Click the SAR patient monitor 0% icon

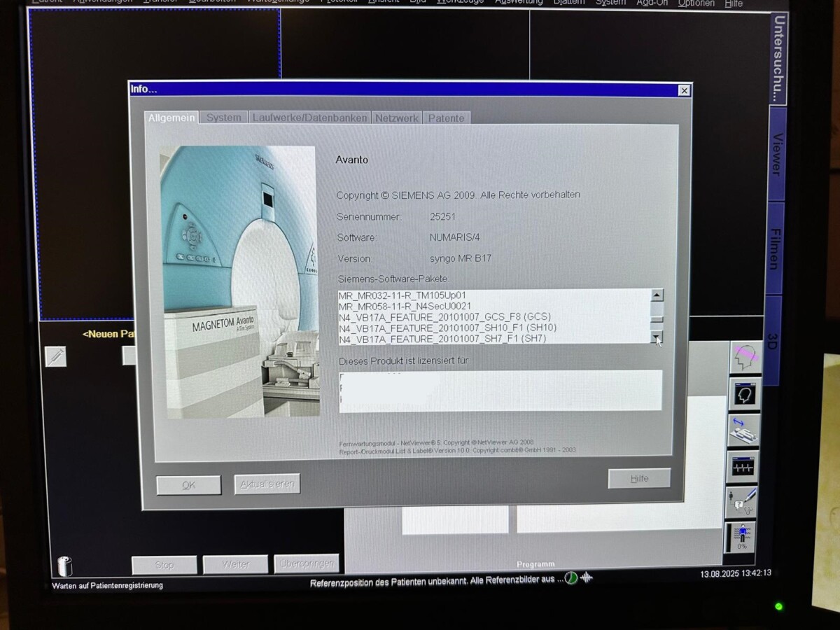click(741, 538)
